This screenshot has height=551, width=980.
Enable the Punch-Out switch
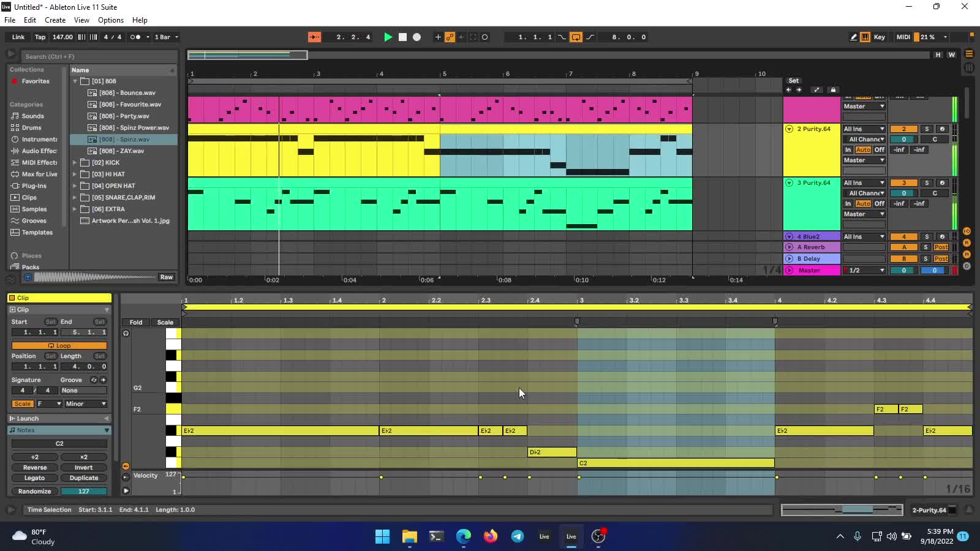(590, 37)
